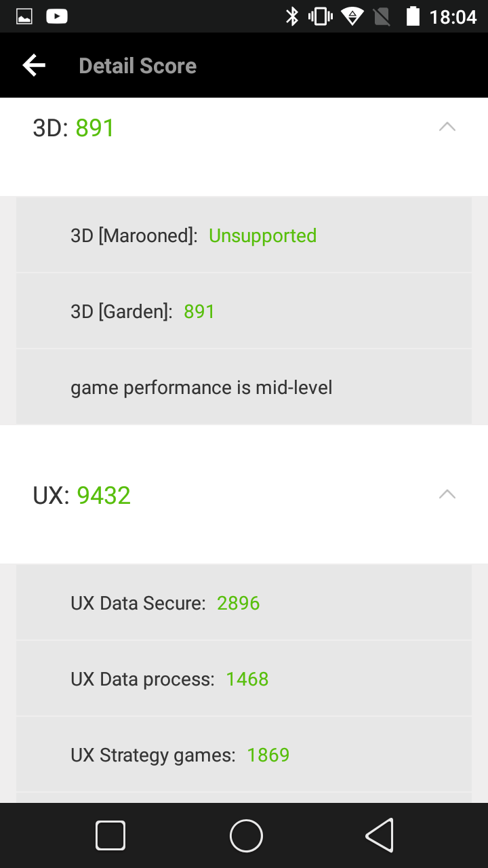Open the UX Strategy games row
Screen dimensions: 488x868
click(244, 755)
